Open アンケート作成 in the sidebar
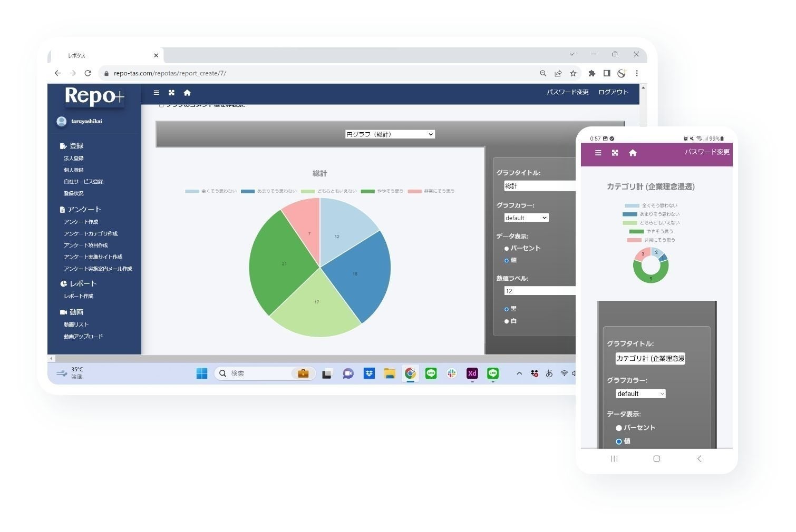The height and width of the screenshot is (532, 796). coord(81,222)
